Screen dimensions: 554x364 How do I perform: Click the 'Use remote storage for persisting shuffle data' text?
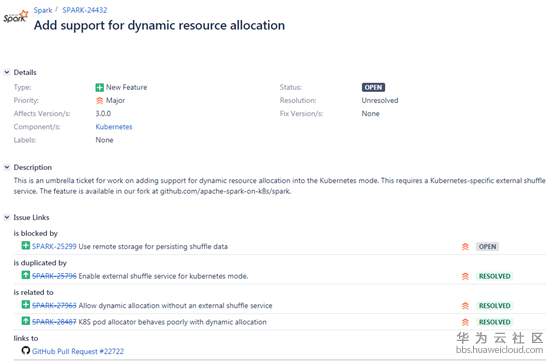(x=153, y=247)
